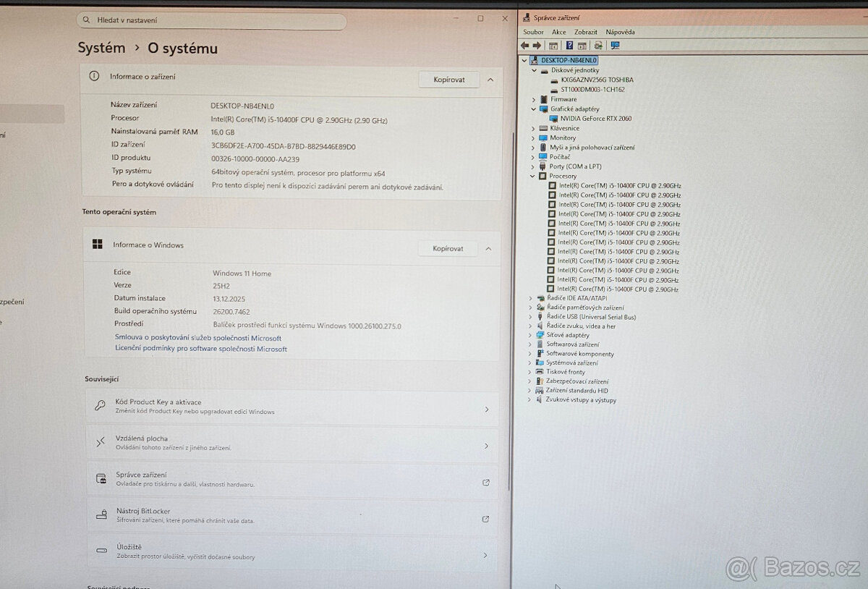Open Help using the "?" toolbar icon
868x589 pixels.
(x=569, y=45)
